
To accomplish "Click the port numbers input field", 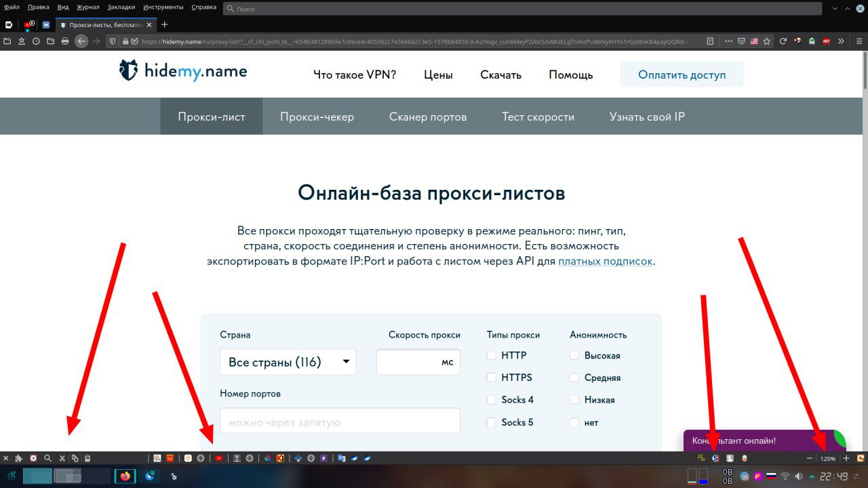I will [x=340, y=421].
